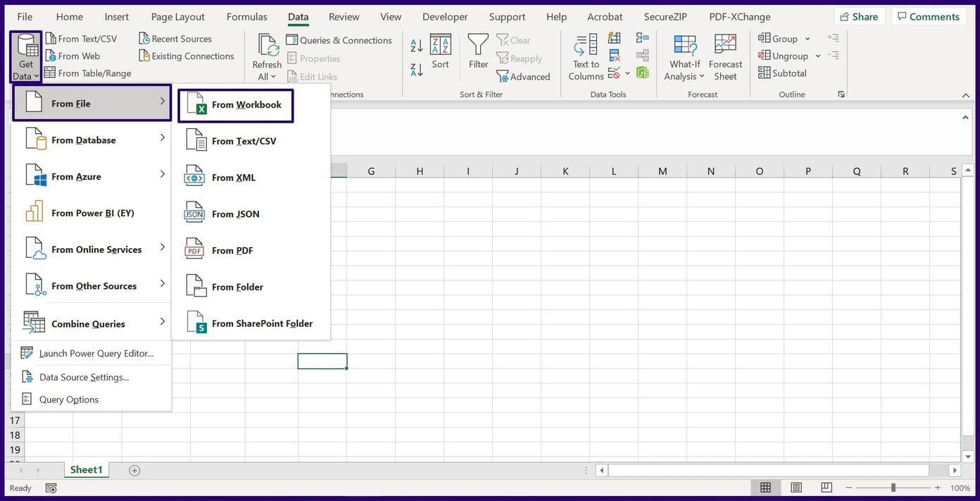The image size is (980, 501).
Task: Click From Web in ribbon
Action: click(73, 56)
